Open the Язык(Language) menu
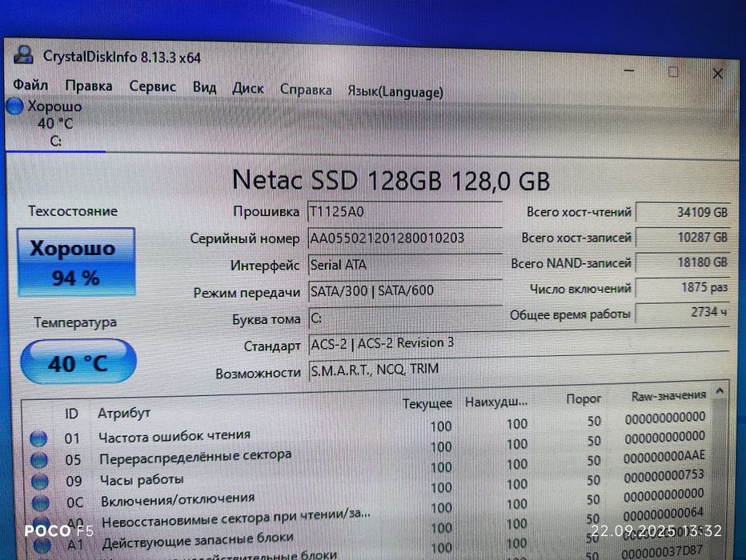Screen dimensions: 746x560 click(x=395, y=91)
